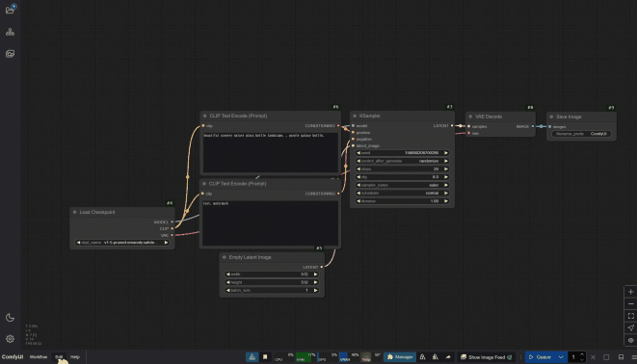Viewport: 637px width, 364px height.
Task: Click the square icon beside cancel X
Action: (x=606, y=357)
